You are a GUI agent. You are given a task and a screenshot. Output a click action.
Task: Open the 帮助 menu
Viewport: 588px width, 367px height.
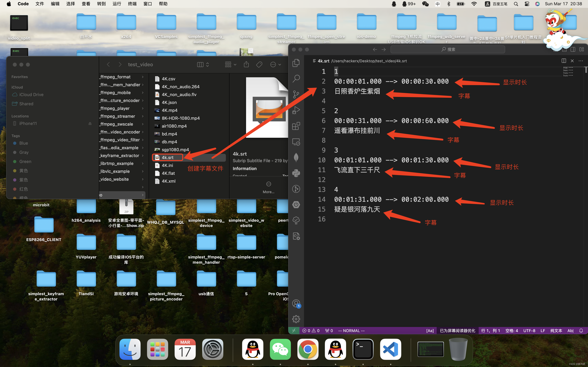click(x=163, y=4)
